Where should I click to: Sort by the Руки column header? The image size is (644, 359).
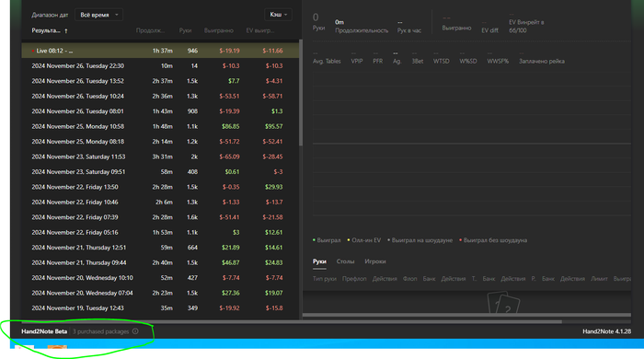coord(185,30)
